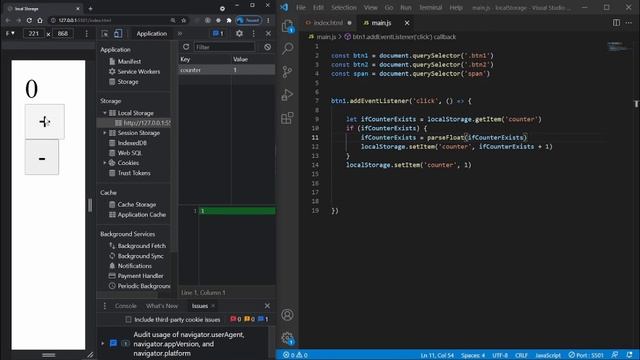Open the VS Code Explorer icon

click(x=288, y=27)
